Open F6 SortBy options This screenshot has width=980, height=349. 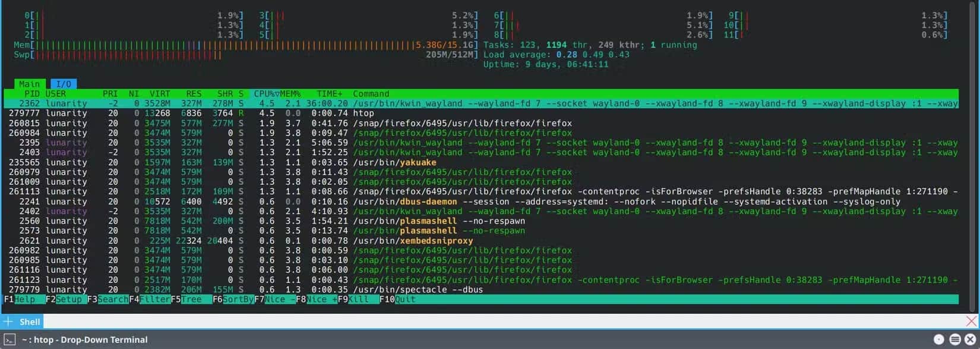point(233,299)
